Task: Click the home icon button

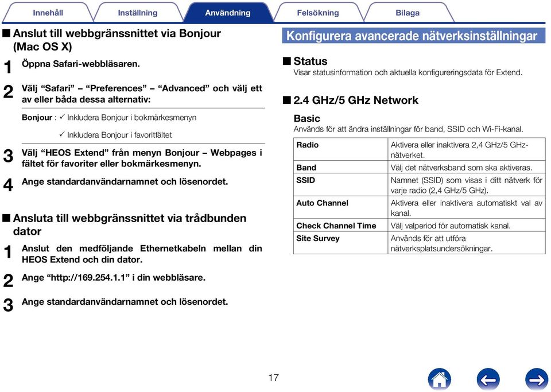Action: 439,379
